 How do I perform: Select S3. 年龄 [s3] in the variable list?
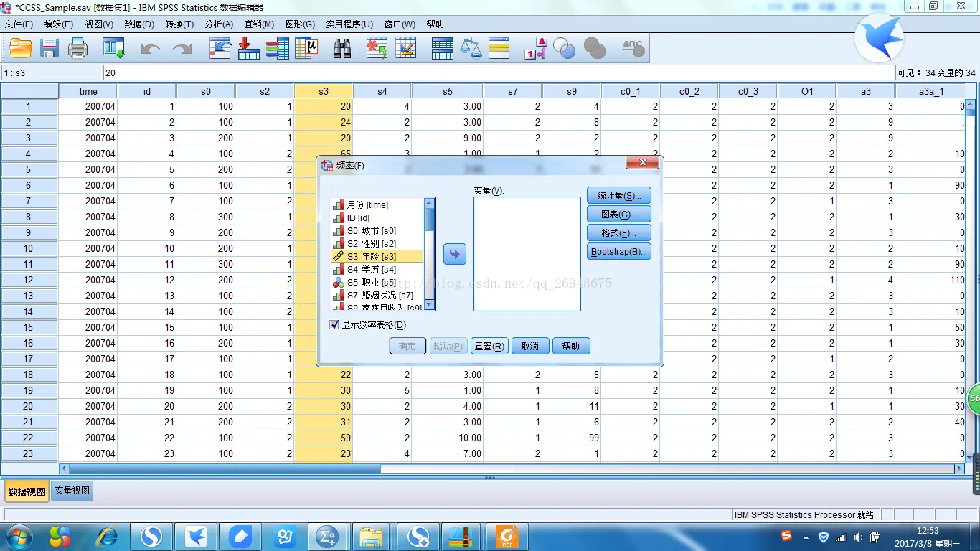coord(377,257)
